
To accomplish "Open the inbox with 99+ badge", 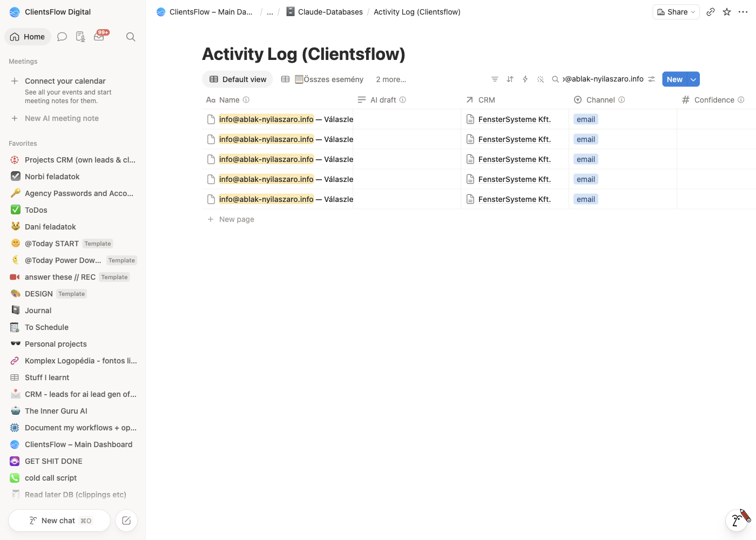I will click(x=100, y=36).
